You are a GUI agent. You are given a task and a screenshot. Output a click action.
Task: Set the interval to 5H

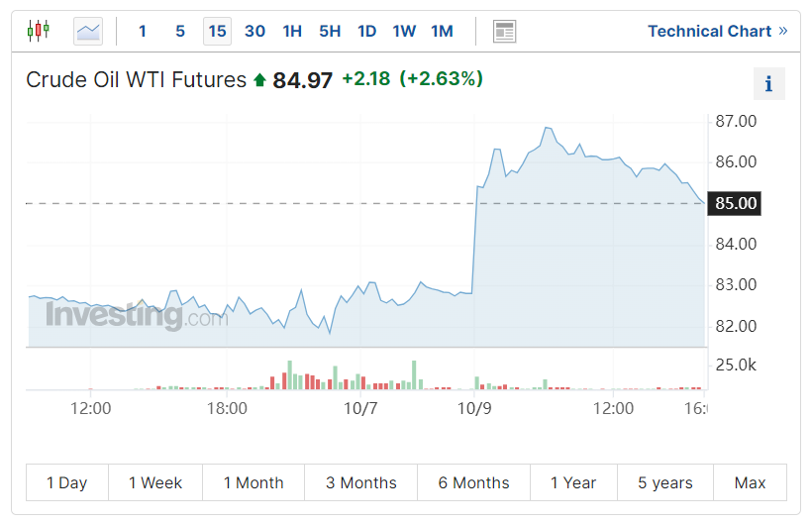click(x=330, y=31)
